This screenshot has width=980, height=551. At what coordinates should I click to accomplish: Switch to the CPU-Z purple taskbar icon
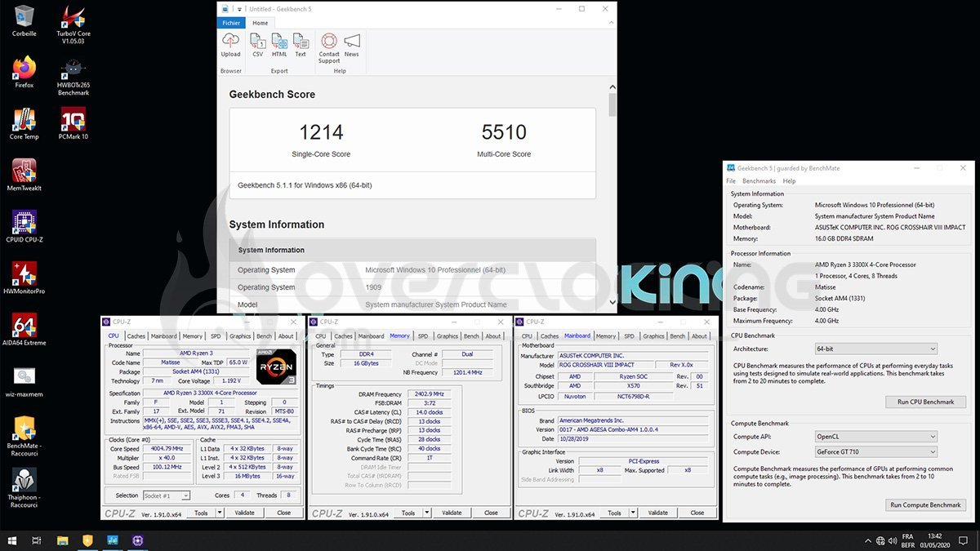137,540
